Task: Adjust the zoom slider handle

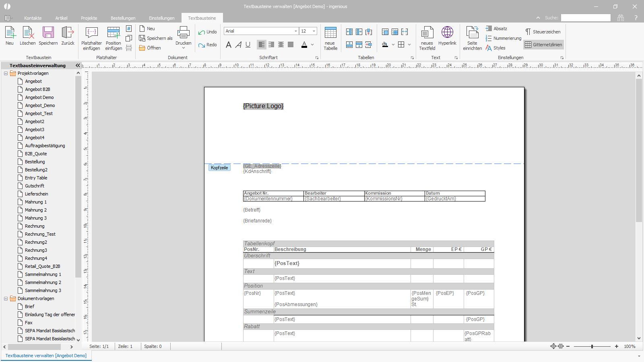Action: pos(592,346)
